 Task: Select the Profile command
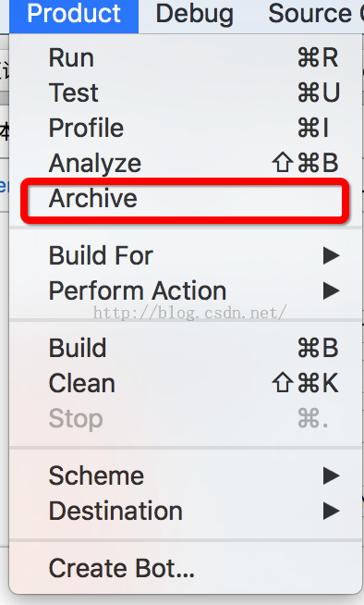pyautogui.click(x=186, y=128)
